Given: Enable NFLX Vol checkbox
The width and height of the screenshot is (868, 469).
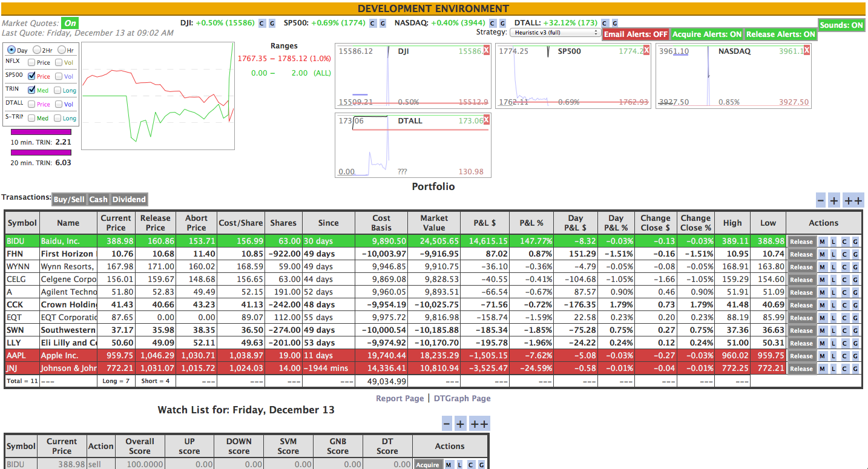Looking at the screenshot, I should 59,62.
